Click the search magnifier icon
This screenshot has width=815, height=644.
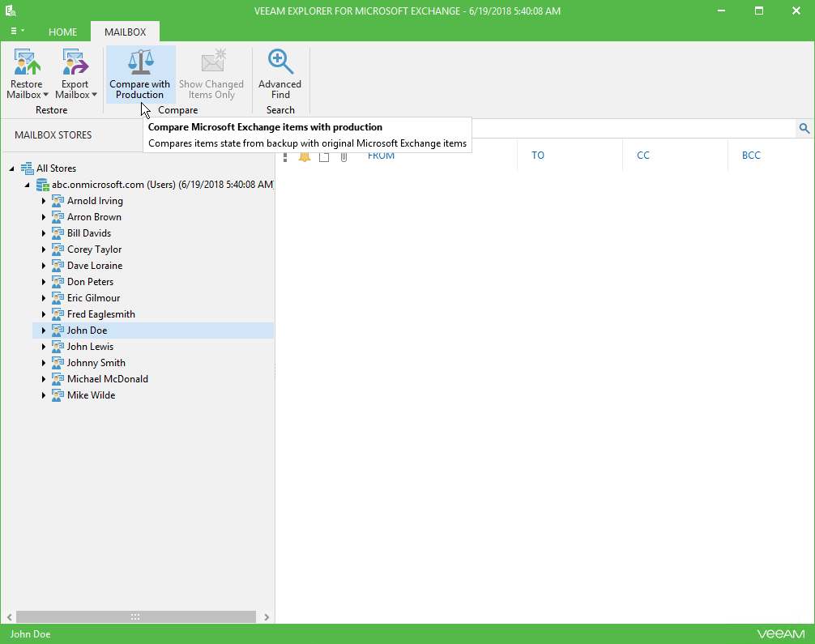tap(804, 128)
